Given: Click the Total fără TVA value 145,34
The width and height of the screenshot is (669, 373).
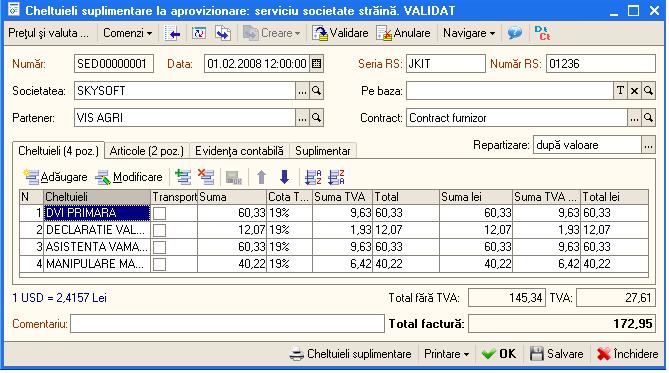Looking at the screenshot, I should (x=507, y=297).
